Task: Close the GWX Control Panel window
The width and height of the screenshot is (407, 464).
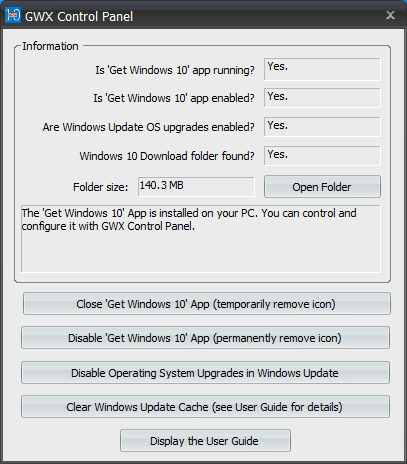Action: pyautogui.click(x=390, y=15)
